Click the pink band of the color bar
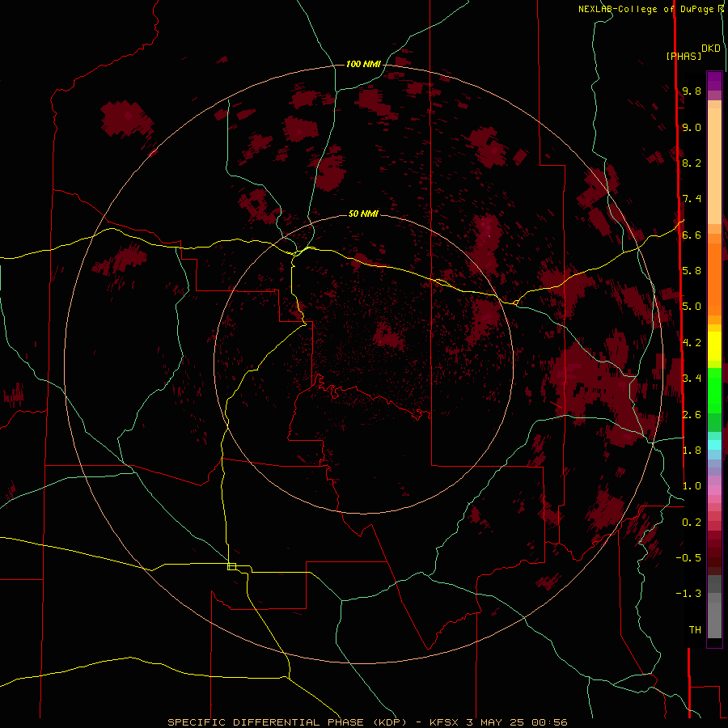Viewport: 728px width, 728px height. click(714, 489)
